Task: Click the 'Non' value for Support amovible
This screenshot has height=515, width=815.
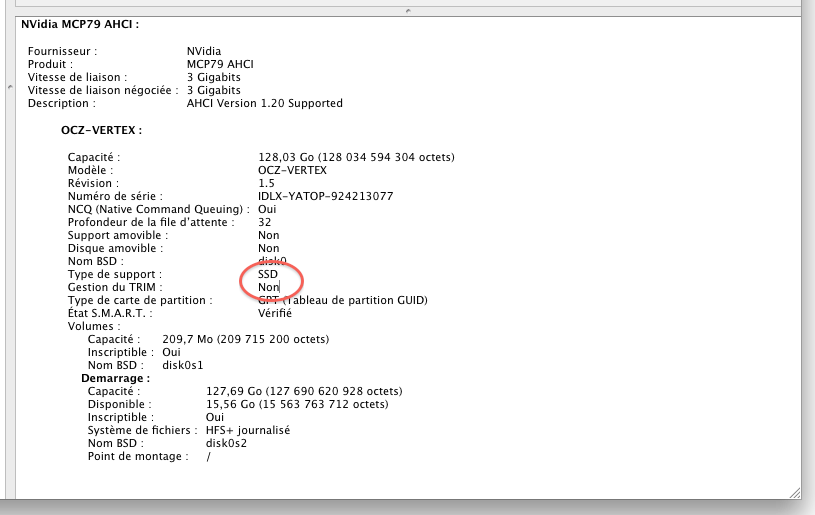Action: (x=269, y=235)
